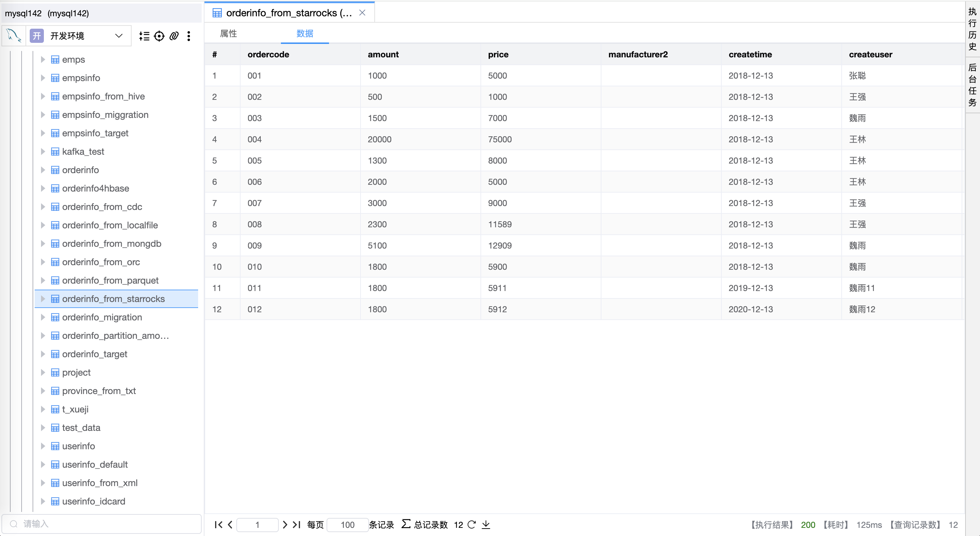The image size is (980, 536).
Task: Click the sigma total records icon
Action: (x=405, y=524)
